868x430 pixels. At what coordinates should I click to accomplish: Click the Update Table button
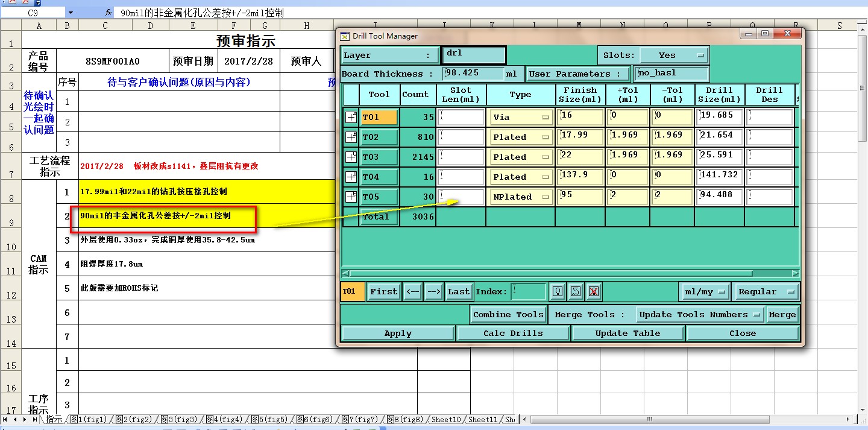coord(627,333)
